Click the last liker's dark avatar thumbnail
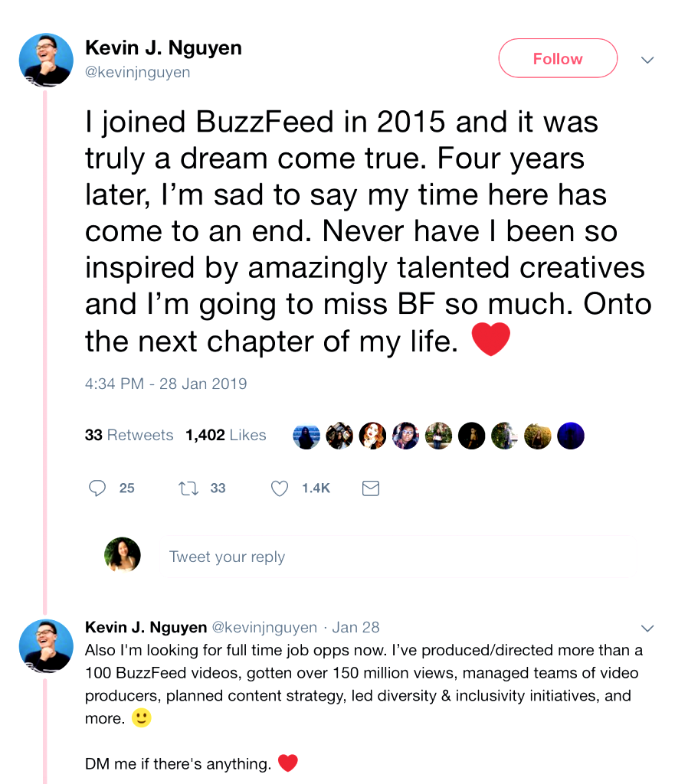The height and width of the screenshot is (784, 688). click(x=571, y=436)
